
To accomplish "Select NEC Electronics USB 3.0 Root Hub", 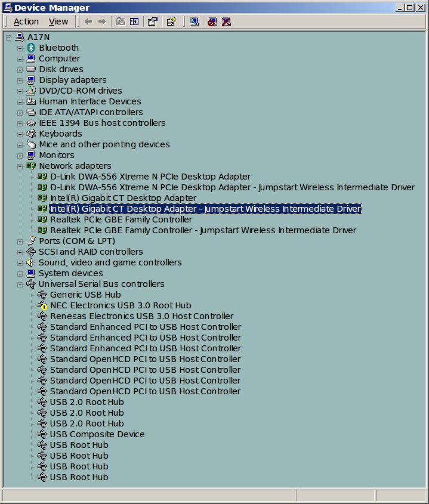I will [121, 305].
